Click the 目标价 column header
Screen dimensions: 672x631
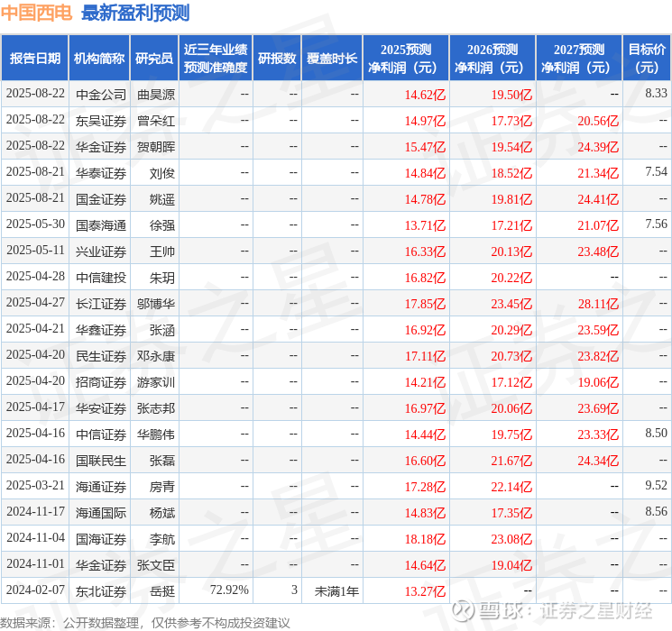647,58
